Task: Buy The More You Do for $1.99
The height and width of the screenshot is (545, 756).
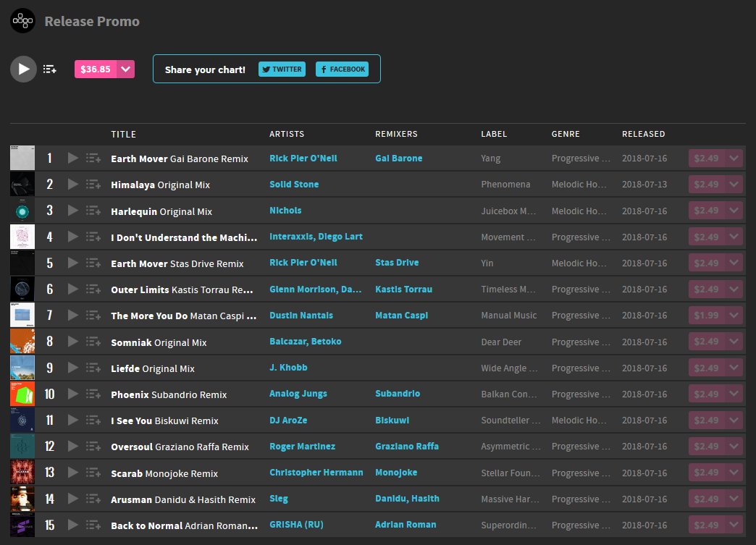Action: click(706, 315)
